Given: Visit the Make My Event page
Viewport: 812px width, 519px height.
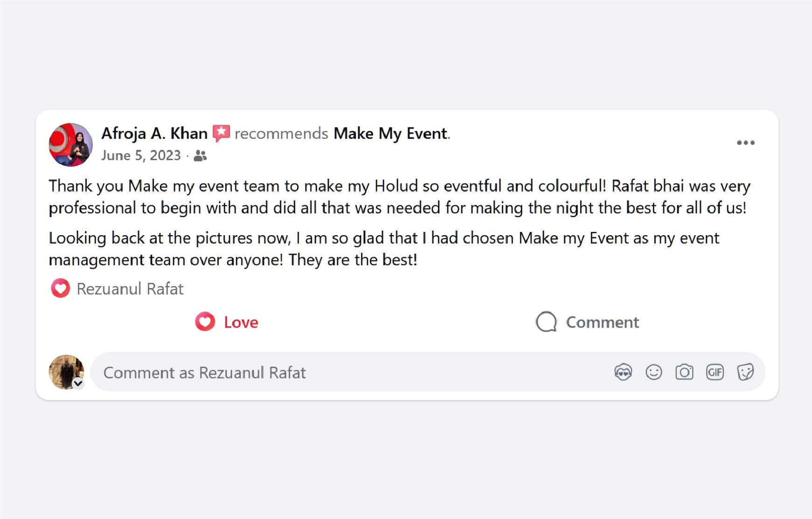Looking at the screenshot, I should coord(390,133).
